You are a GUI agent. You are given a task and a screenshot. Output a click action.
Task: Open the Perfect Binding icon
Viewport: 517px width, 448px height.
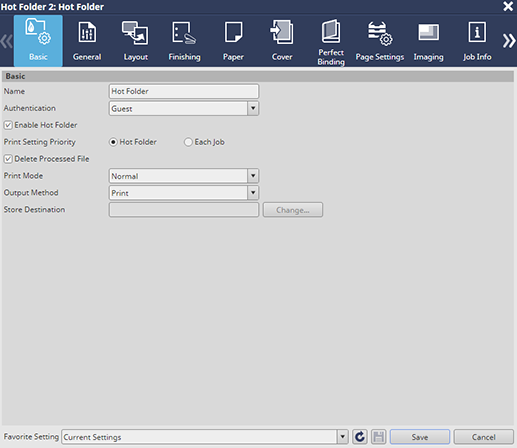331,31
